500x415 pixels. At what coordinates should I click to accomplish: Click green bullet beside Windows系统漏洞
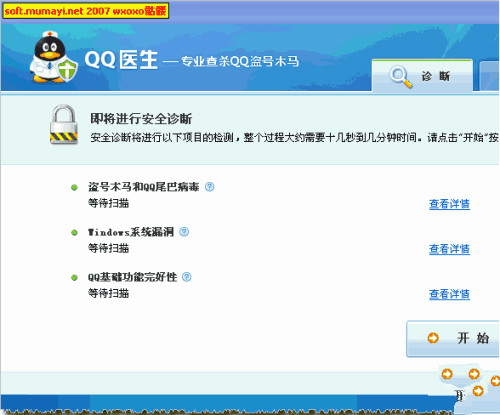74,232
